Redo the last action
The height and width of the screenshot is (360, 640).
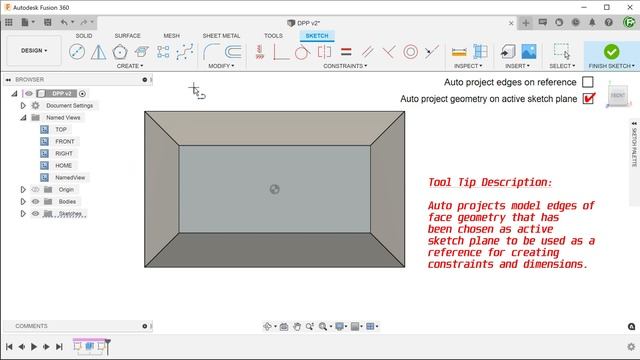84,22
